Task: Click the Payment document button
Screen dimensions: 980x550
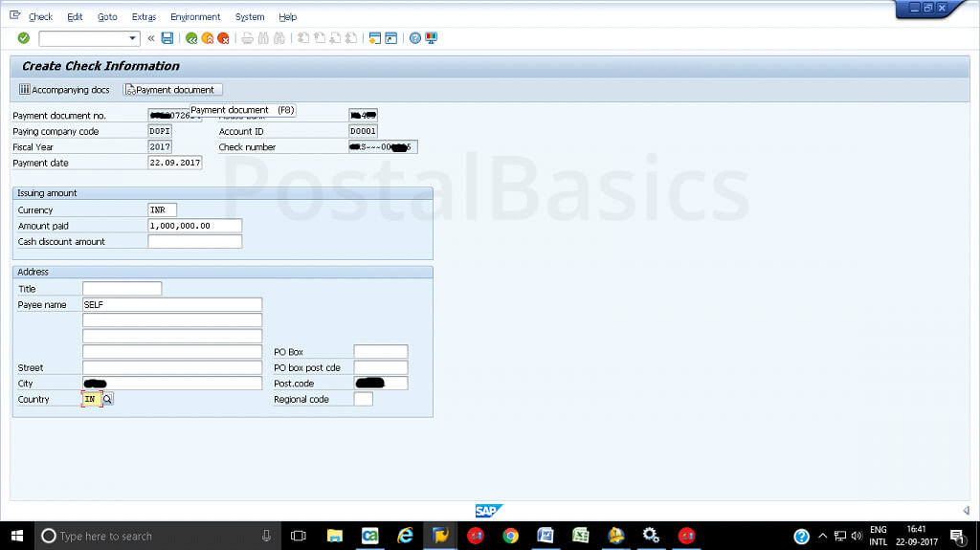Action: coord(173,90)
